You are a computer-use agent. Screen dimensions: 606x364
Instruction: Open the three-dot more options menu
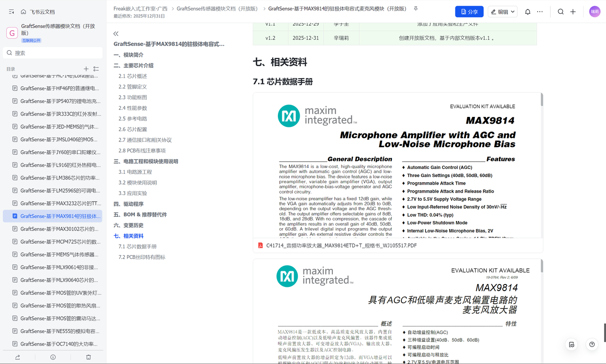point(540,12)
